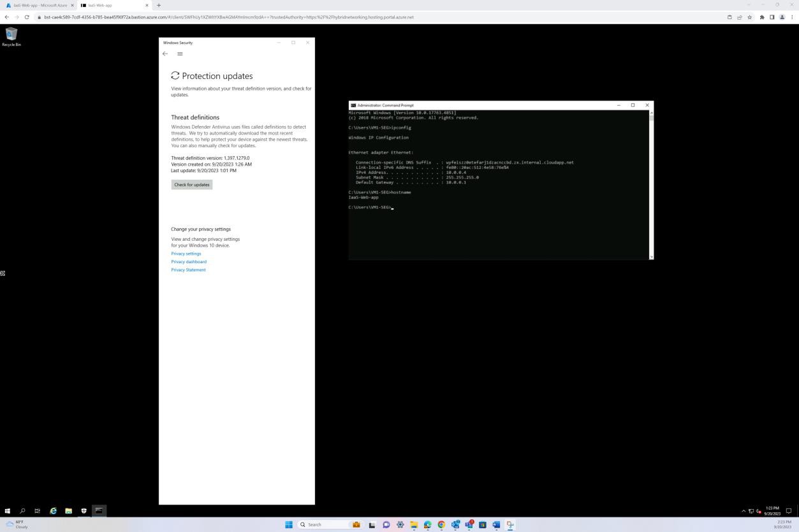Open Task View on the remote taskbar
Viewport: 799px width, 532px height.
point(38,510)
